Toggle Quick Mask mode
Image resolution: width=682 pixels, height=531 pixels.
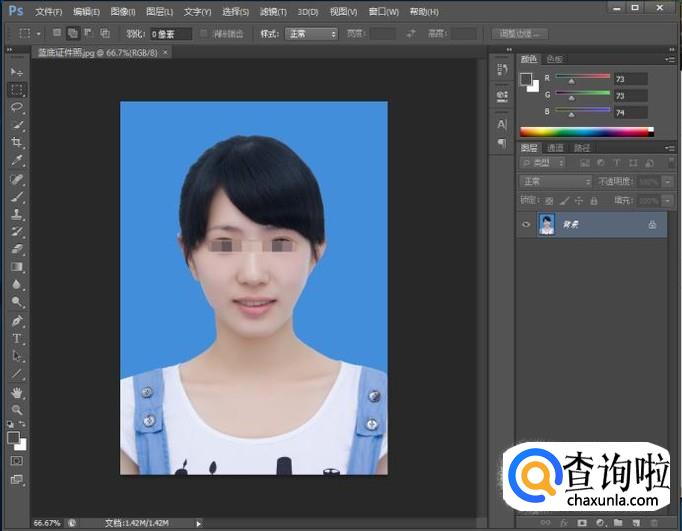tap(17, 461)
